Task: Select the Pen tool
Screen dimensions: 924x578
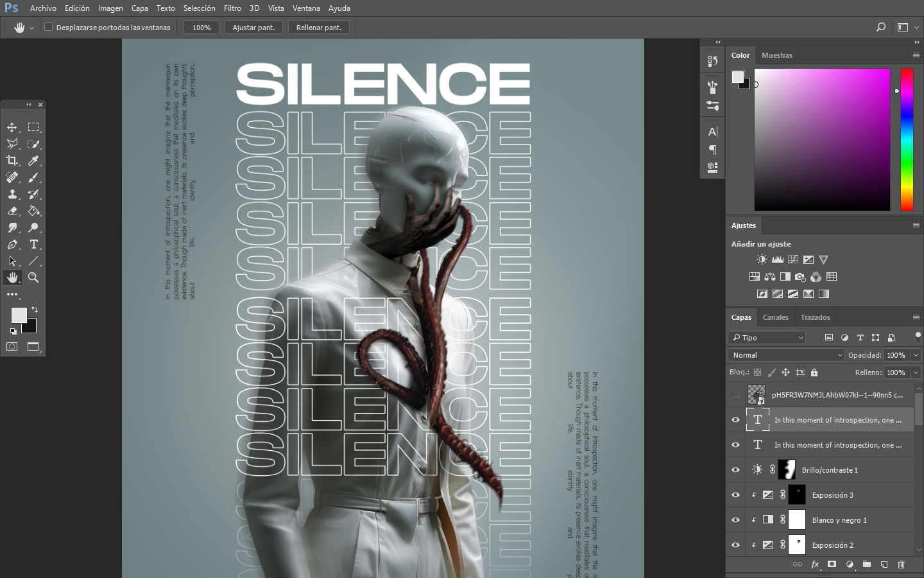Action: coord(12,244)
